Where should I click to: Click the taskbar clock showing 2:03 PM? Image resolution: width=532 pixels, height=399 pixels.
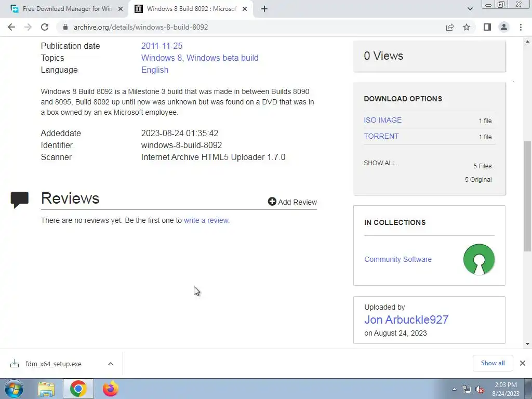(x=506, y=389)
